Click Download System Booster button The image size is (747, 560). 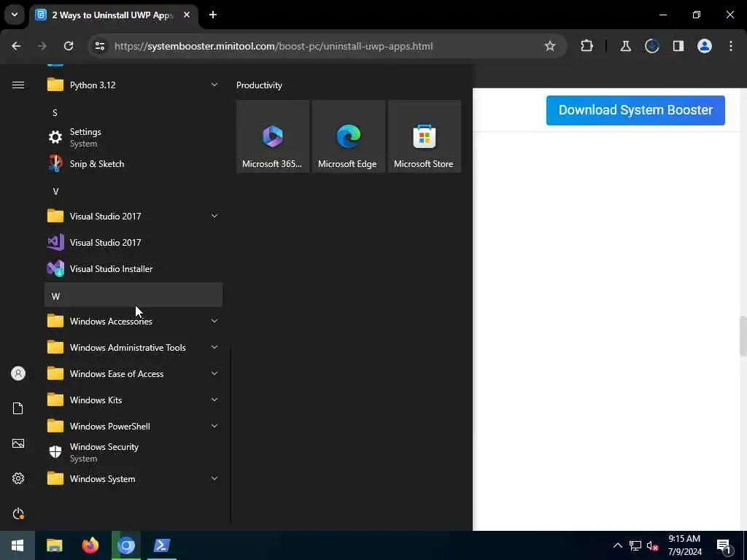click(x=635, y=111)
